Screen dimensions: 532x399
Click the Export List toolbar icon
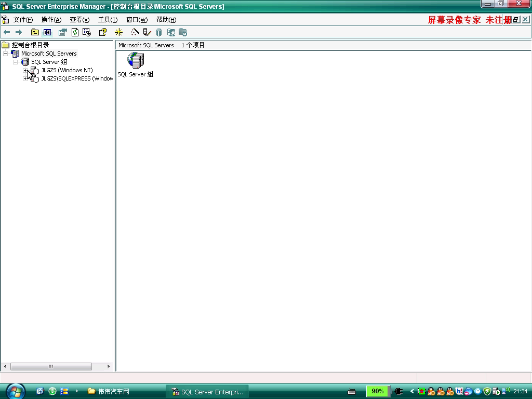pyautogui.click(x=87, y=32)
